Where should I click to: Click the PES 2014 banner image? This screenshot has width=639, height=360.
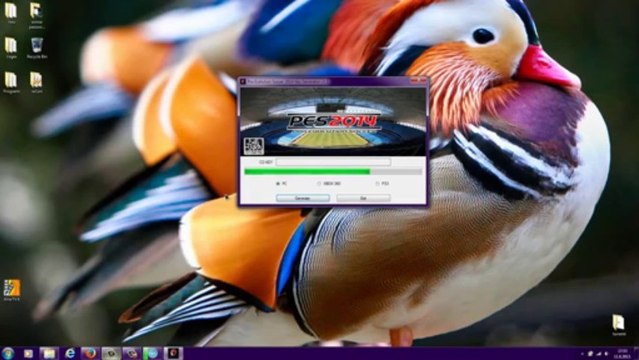coord(333,121)
